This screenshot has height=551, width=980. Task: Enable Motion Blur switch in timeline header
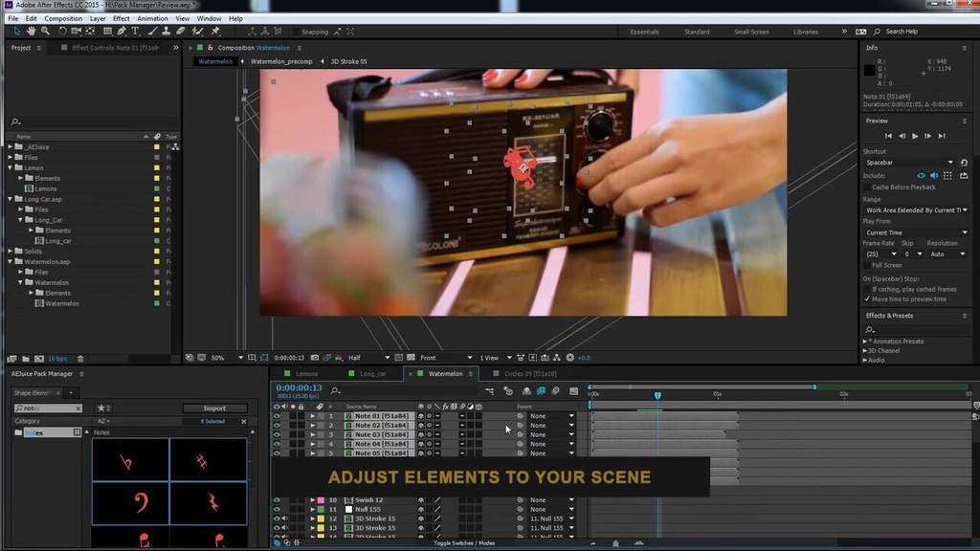click(x=556, y=391)
